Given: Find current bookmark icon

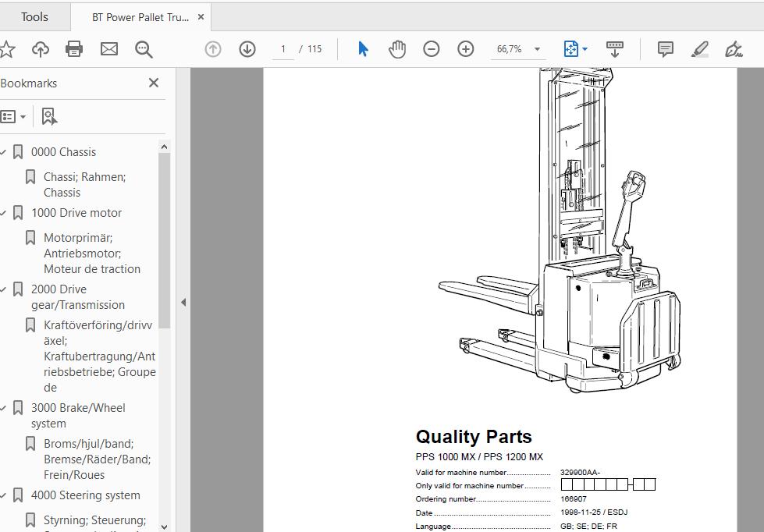Looking at the screenshot, I should coord(49,117).
